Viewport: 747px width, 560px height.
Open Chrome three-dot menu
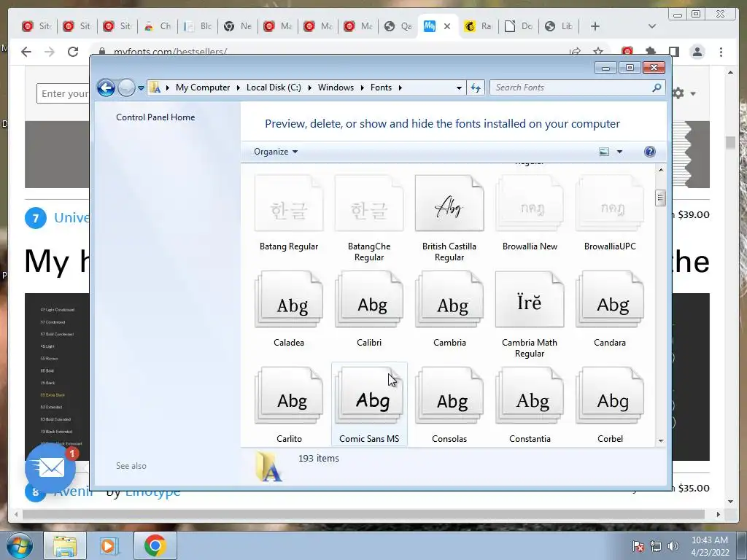[721, 52]
